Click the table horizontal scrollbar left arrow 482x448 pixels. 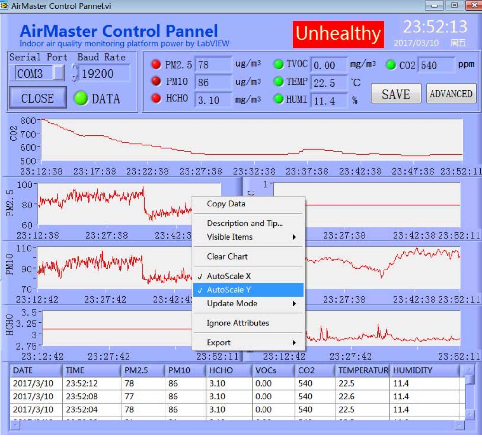coord(15,425)
